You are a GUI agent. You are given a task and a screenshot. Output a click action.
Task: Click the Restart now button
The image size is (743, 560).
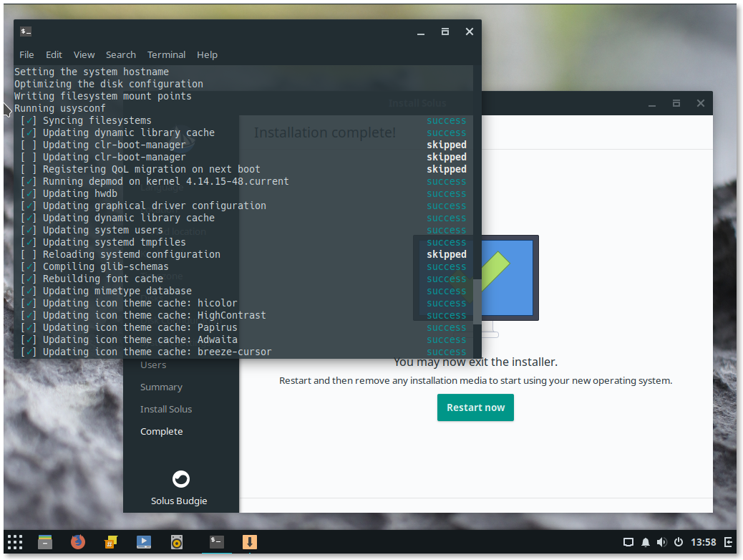[475, 407]
